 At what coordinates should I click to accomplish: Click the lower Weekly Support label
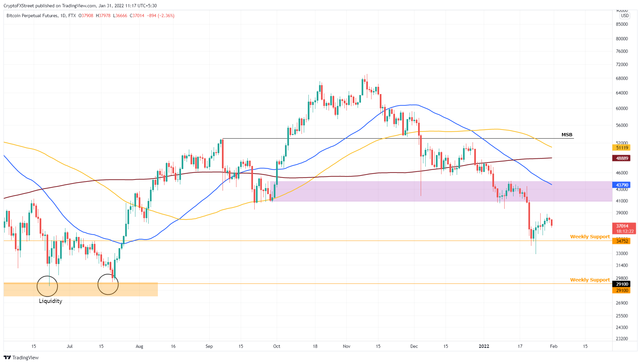click(590, 280)
